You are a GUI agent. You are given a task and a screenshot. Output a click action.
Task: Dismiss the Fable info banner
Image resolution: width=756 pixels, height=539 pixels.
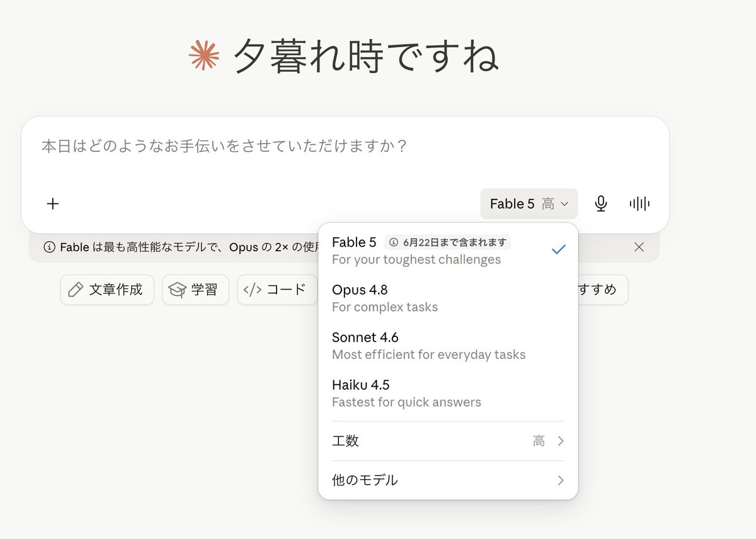point(639,247)
